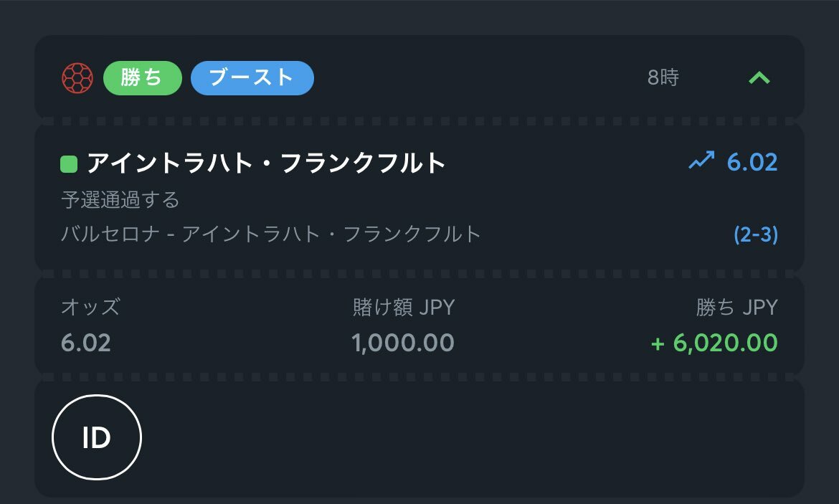Viewport: 839px width, 504px height.
Task: Open アイントラハト・フランクフルト selection title
Action: pos(267,164)
